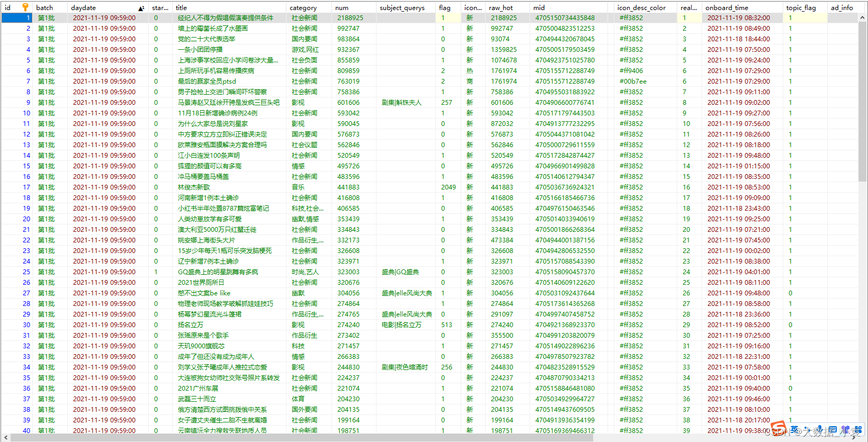868x442 pixels.
Task: Select icon cell 热
Action: coord(470,71)
